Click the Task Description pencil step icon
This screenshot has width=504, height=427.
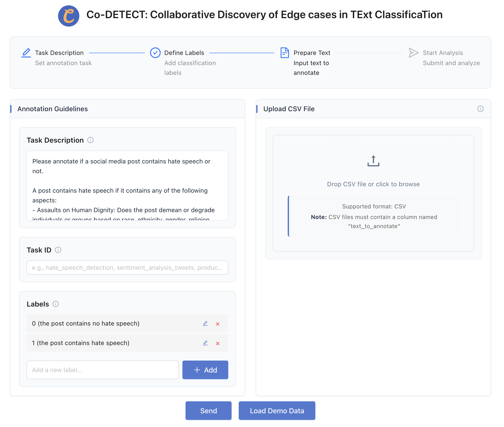click(26, 53)
